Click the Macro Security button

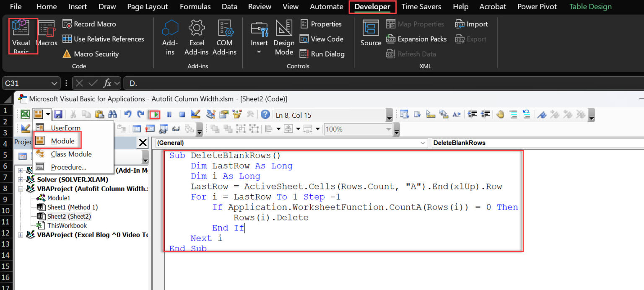(91, 54)
